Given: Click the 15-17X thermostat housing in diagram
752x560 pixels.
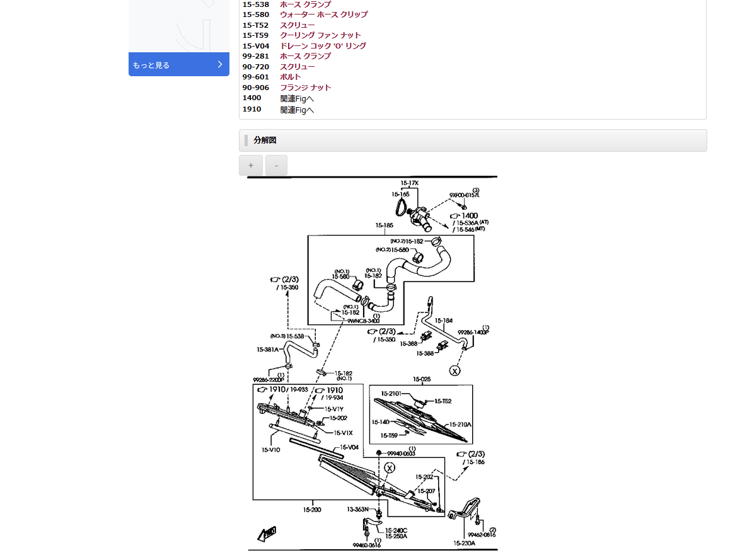Looking at the screenshot, I should 410,183.
